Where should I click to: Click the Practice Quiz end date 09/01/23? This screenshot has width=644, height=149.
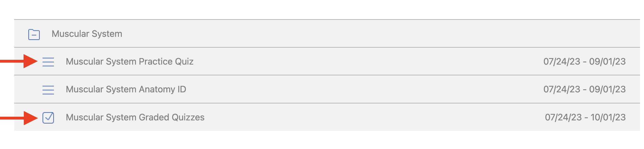point(607,61)
